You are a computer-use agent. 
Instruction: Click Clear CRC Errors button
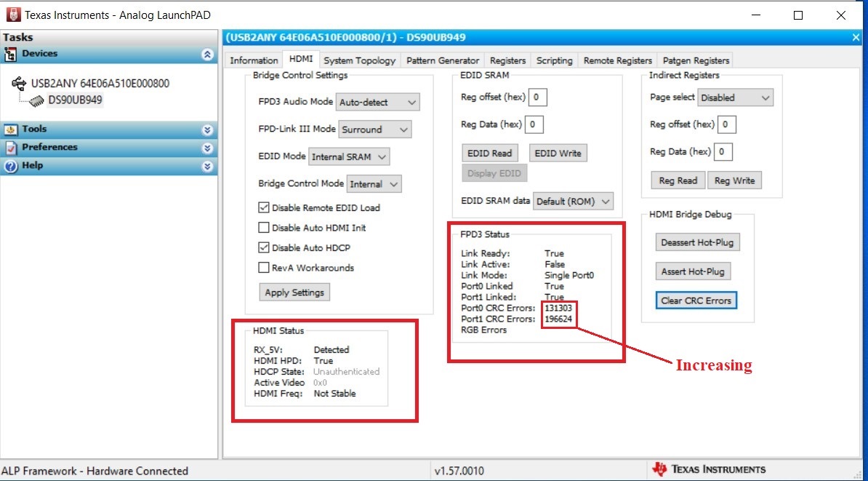[x=696, y=301]
